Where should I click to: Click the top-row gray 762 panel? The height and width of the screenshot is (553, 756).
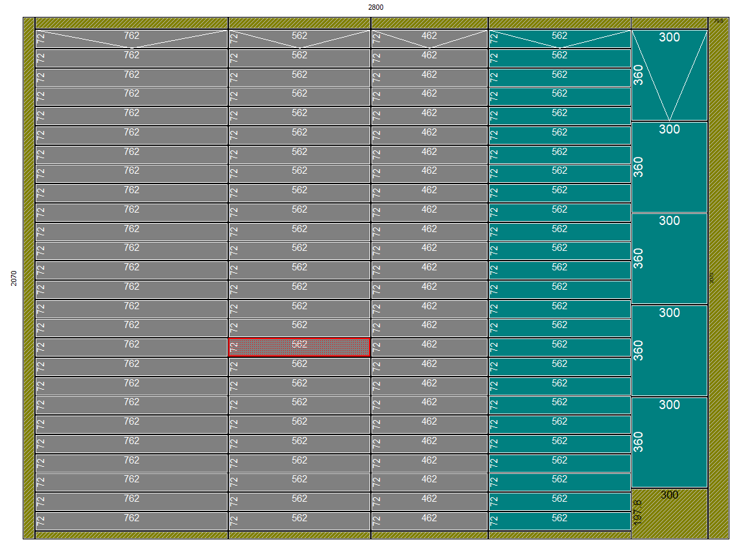[x=132, y=39]
